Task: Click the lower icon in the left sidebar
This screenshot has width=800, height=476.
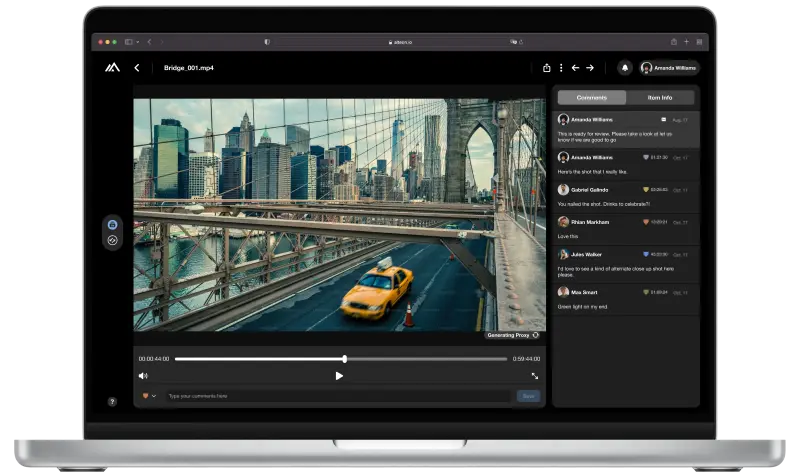Action: [112, 240]
